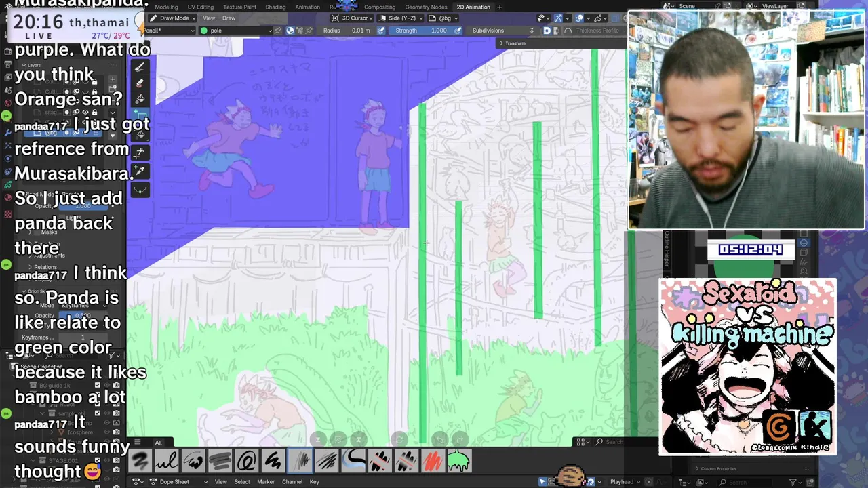Toggle BG guide collection checkbox in outliner
The width and height of the screenshot is (868, 488).
coord(97,385)
